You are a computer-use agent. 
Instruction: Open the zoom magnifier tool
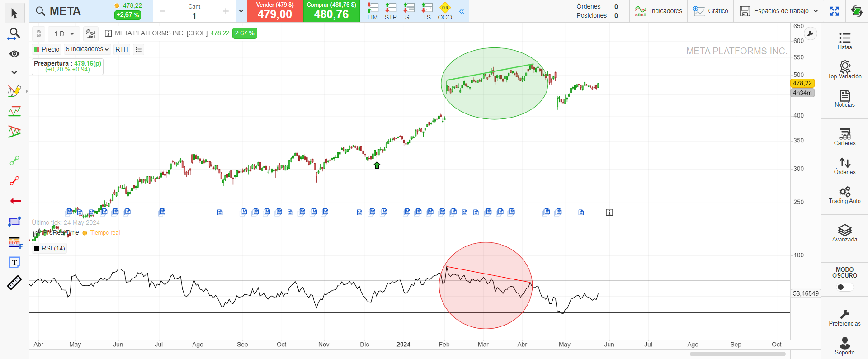pos(14,34)
